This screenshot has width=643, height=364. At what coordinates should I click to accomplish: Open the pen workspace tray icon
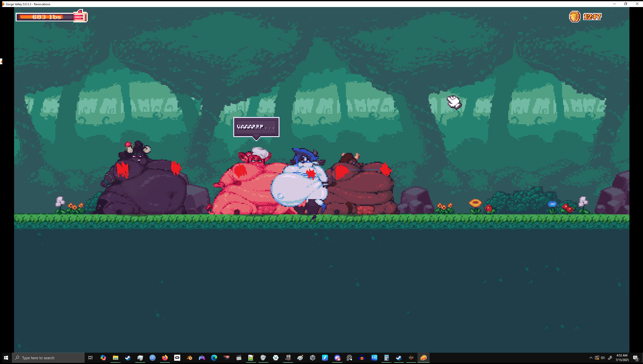click(610, 358)
